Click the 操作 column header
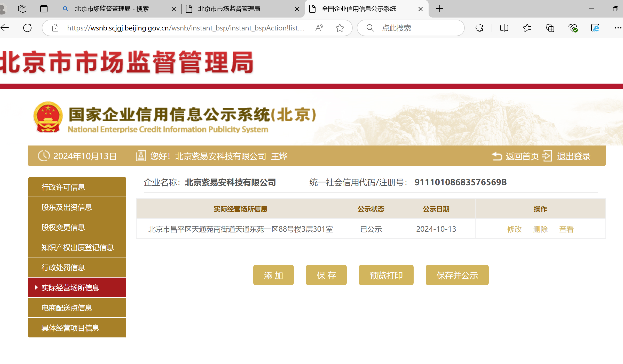 pos(540,209)
